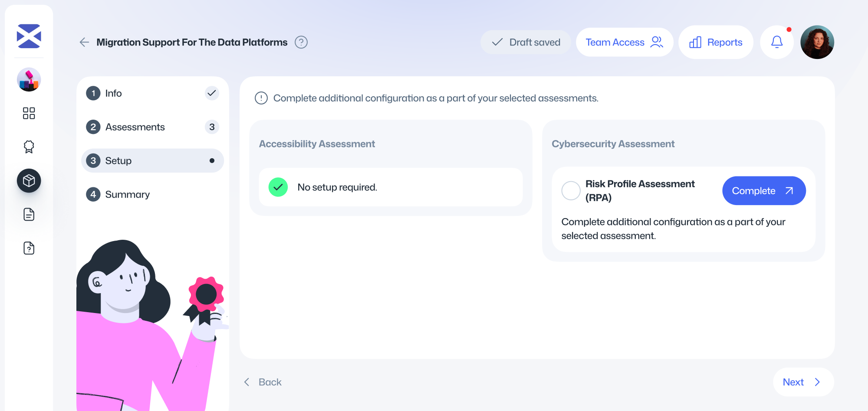The height and width of the screenshot is (411, 868).
Task: Open Team Access
Action: click(624, 42)
